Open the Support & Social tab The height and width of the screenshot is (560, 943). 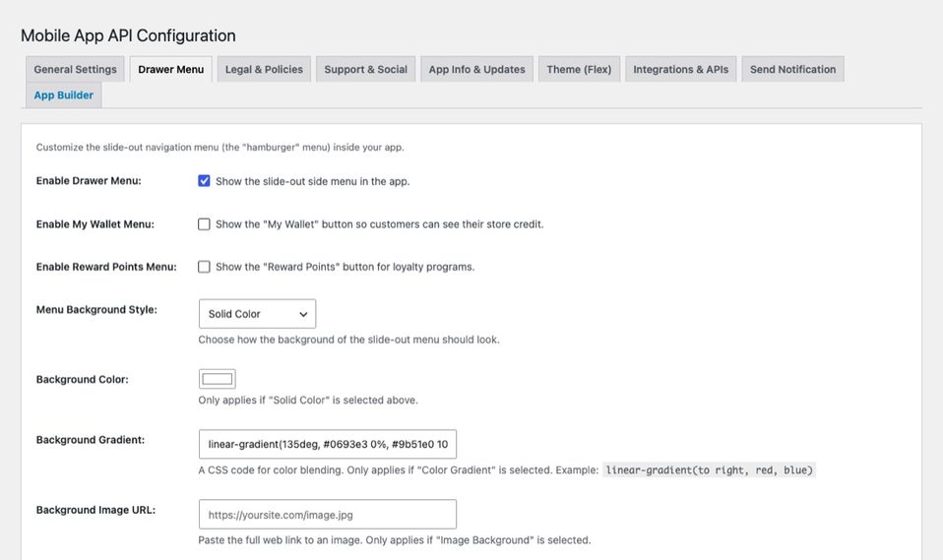point(365,69)
